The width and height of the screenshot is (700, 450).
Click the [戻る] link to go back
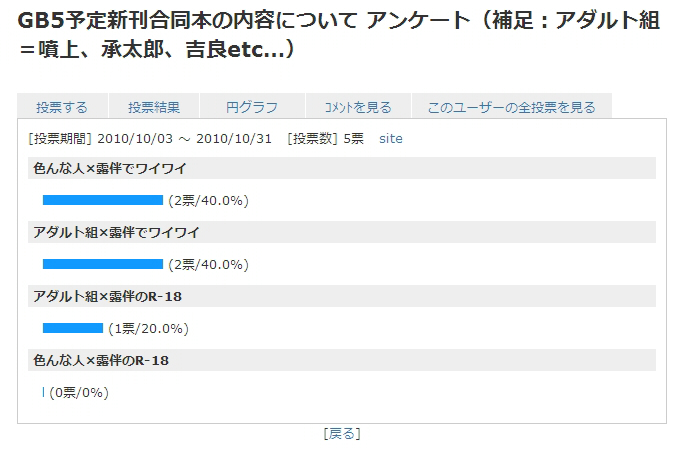click(x=342, y=433)
